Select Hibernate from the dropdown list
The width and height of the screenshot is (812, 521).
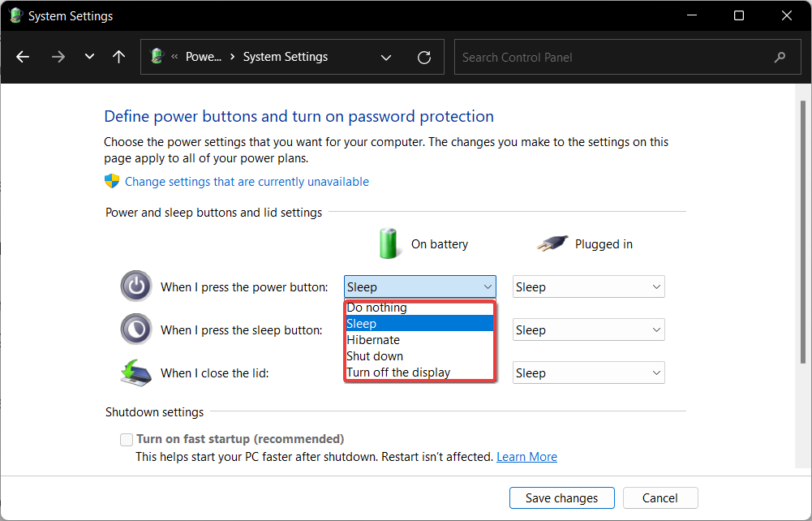[419, 340]
